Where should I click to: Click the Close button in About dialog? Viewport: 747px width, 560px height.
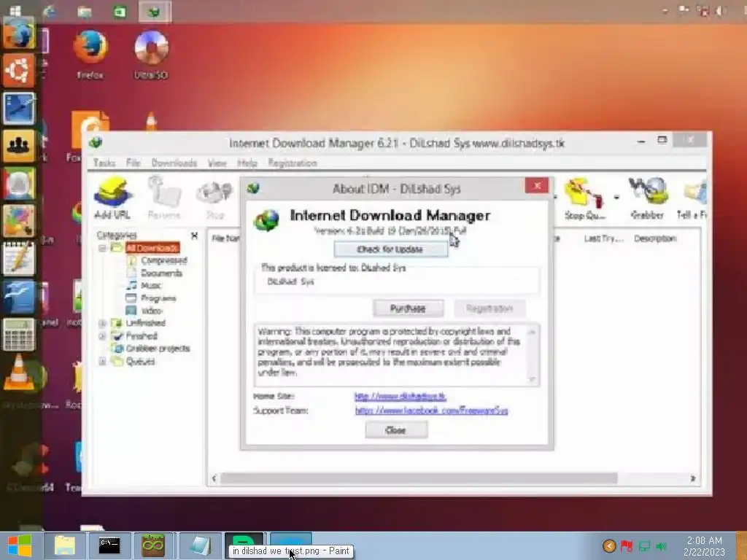pos(396,430)
